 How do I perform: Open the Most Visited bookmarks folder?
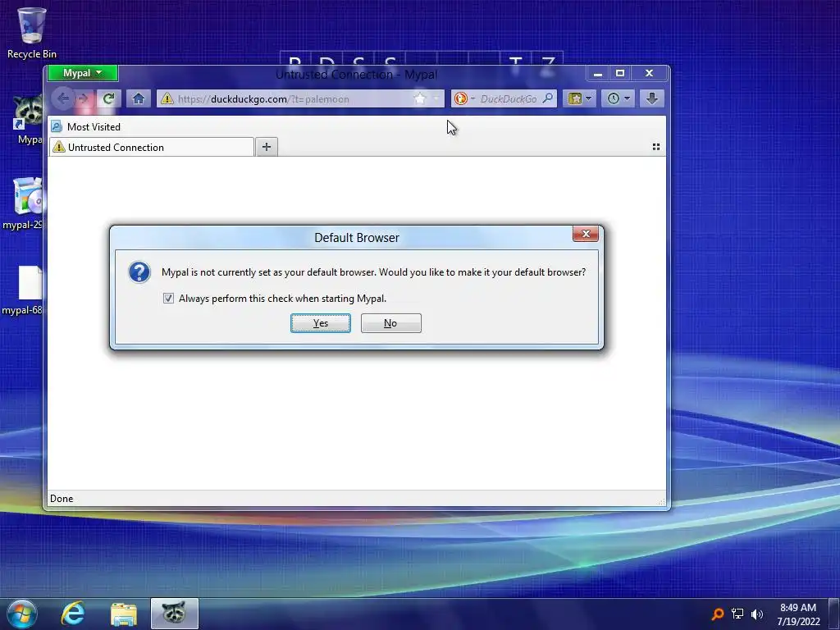(x=86, y=127)
